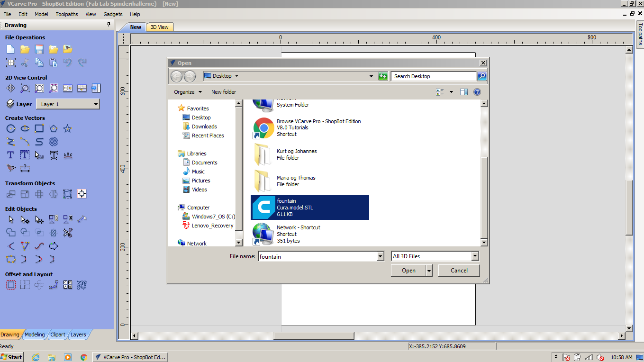Click New folder in the dialog toolbar

(x=224, y=92)
